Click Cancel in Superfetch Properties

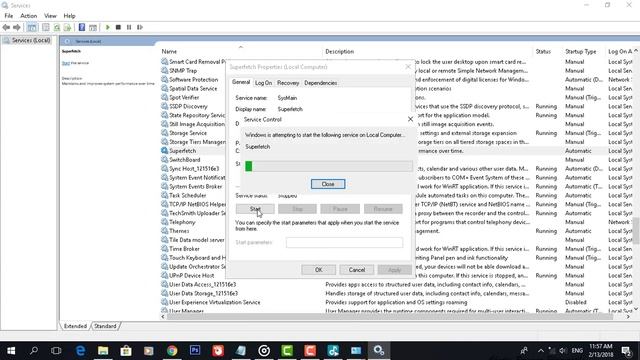[x=357, y=270]
